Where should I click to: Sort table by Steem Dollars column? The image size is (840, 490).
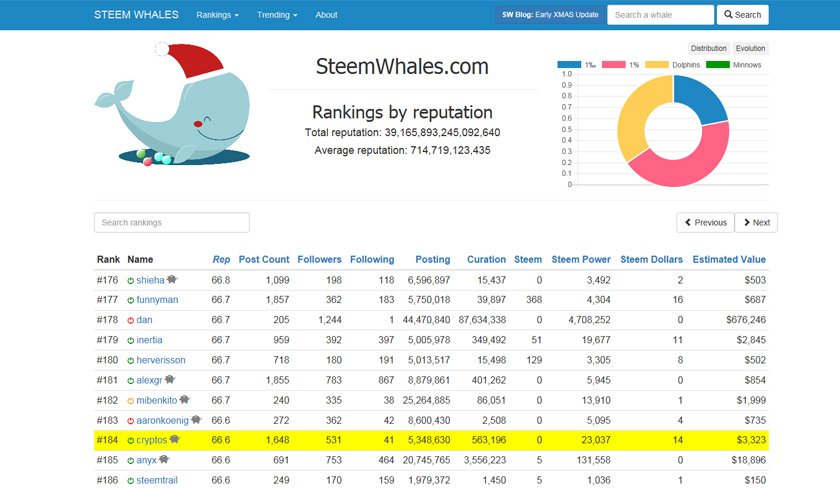pos(651,260)
